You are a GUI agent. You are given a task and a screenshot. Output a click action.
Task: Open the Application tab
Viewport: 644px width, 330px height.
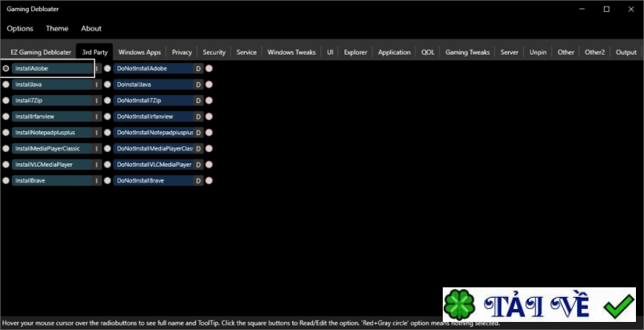394,52
